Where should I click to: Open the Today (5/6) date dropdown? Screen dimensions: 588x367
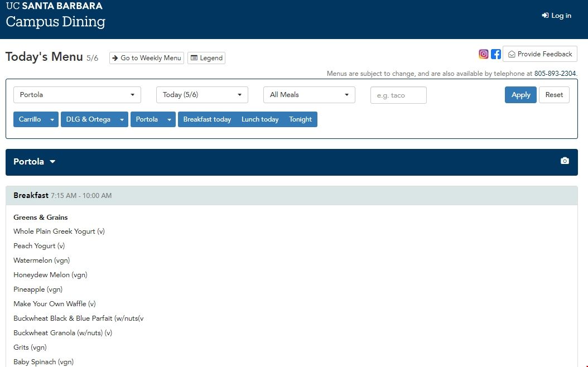click(x=202, y=95)
